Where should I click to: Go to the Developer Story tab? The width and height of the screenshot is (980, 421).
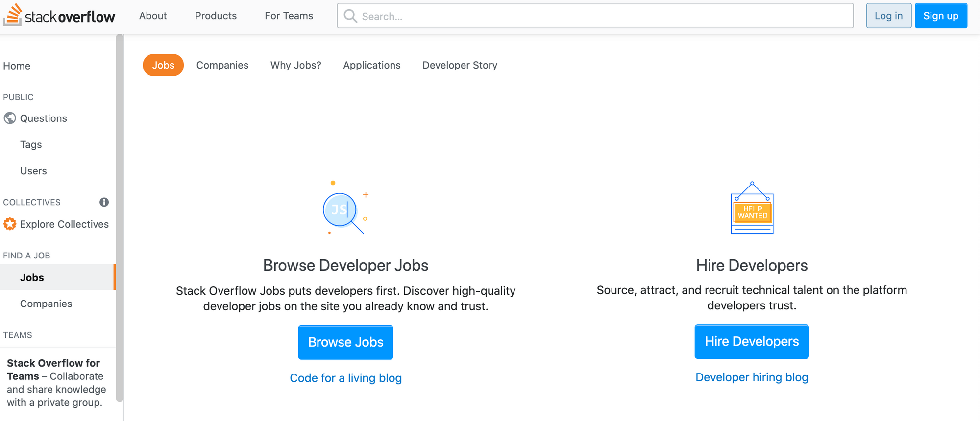460,65
